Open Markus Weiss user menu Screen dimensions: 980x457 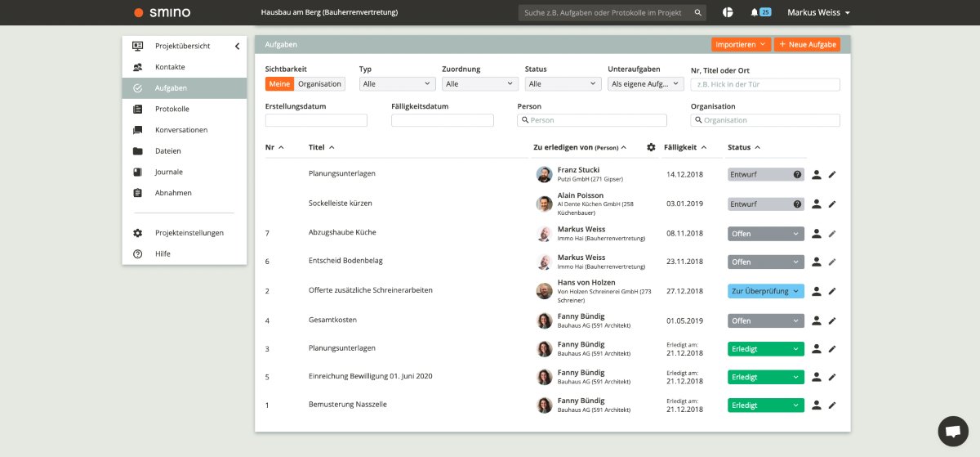tap(818, 12)
